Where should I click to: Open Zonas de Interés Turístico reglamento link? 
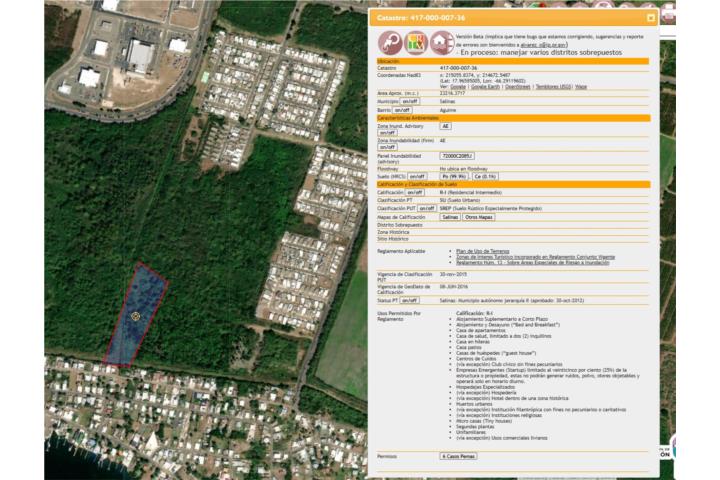(x=535, y=257)
